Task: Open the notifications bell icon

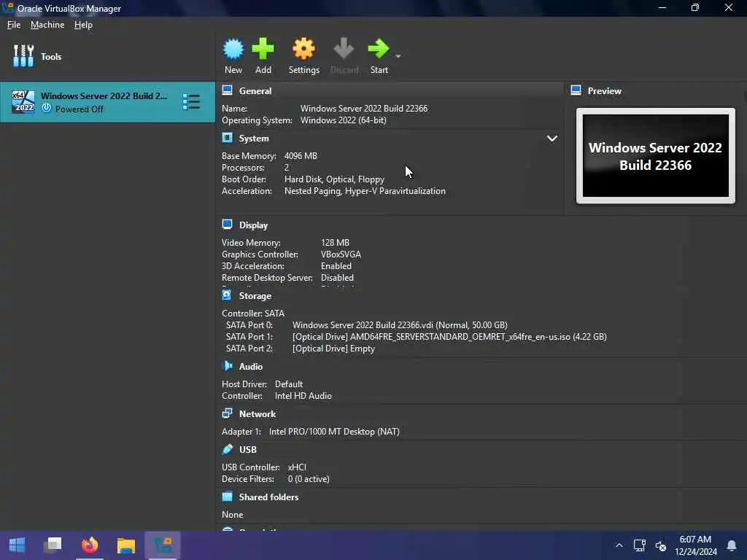Action: click(x=731, y=545)
